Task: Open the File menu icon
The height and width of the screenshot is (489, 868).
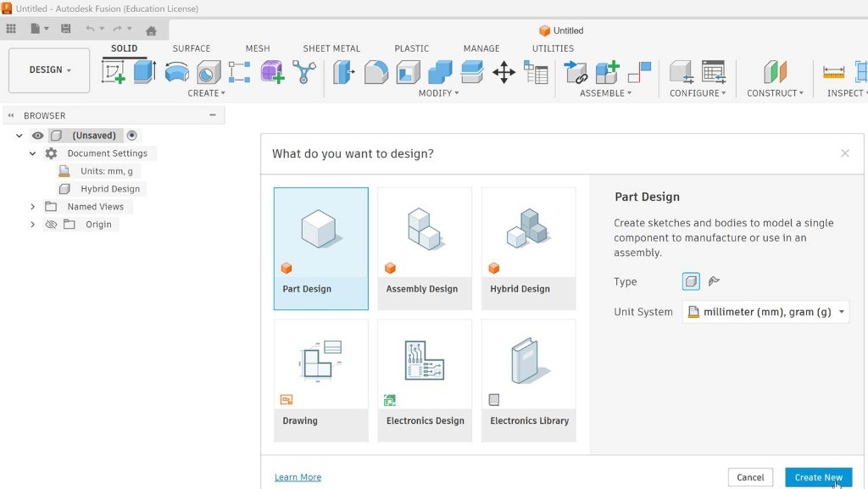Action: (36, 29)
